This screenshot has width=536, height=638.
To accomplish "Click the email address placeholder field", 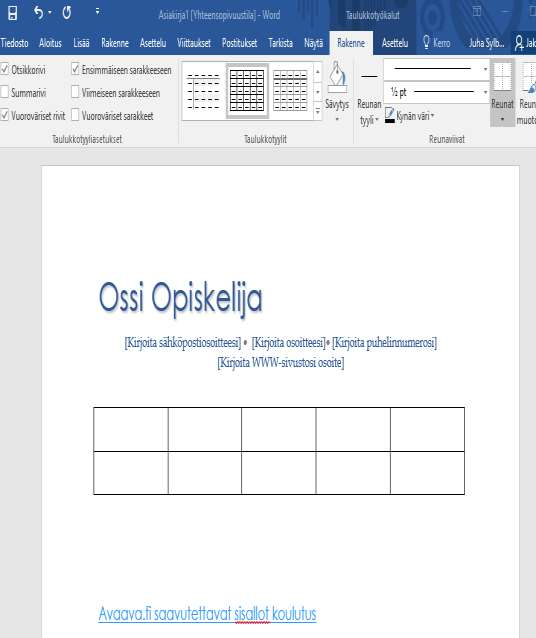I will tap(183, 343).
